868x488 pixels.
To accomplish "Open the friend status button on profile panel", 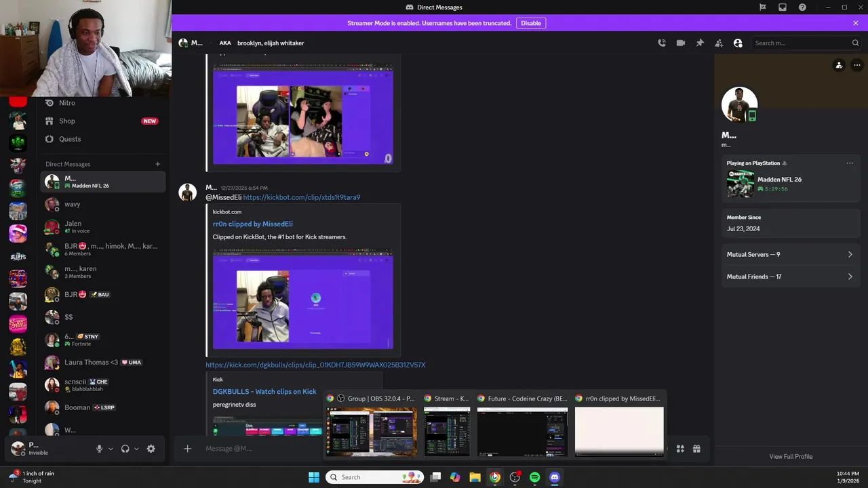I will [x=839, y=66].
